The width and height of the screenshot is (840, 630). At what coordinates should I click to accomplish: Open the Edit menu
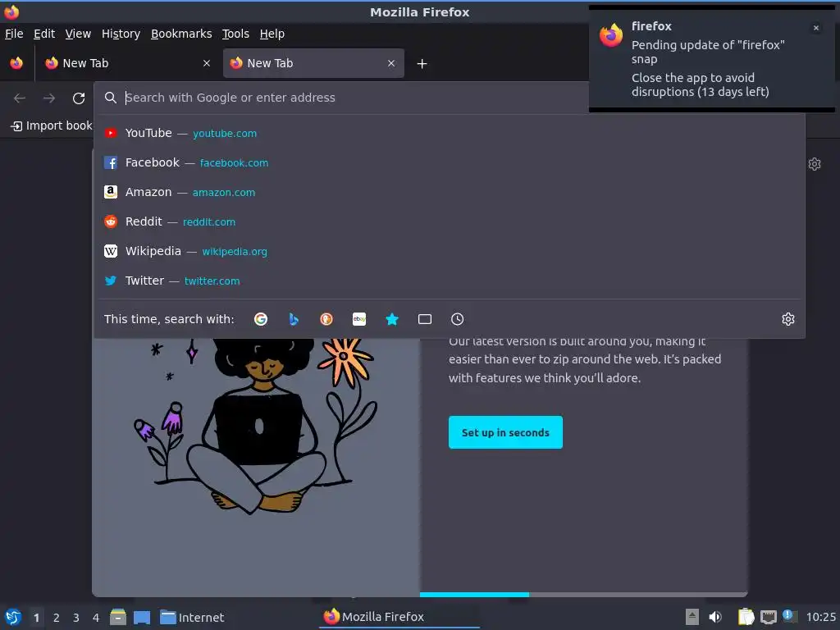pyautogui.click(x=44, y=34)
